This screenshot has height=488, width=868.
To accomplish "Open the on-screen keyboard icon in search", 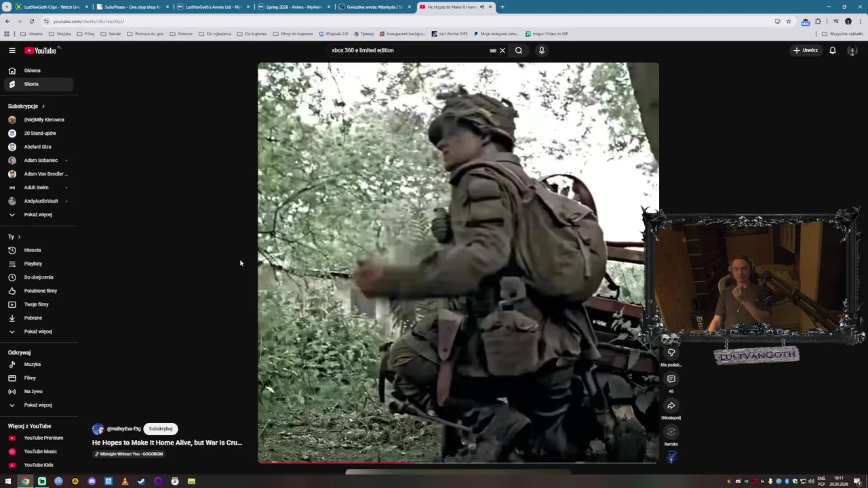I will click(493, 50).
